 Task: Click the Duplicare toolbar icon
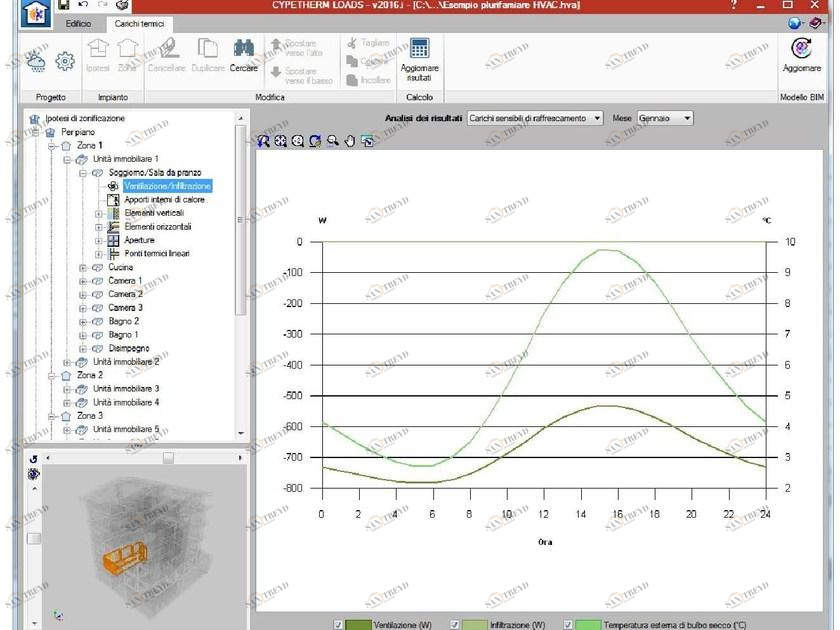[x=208, y=48]
